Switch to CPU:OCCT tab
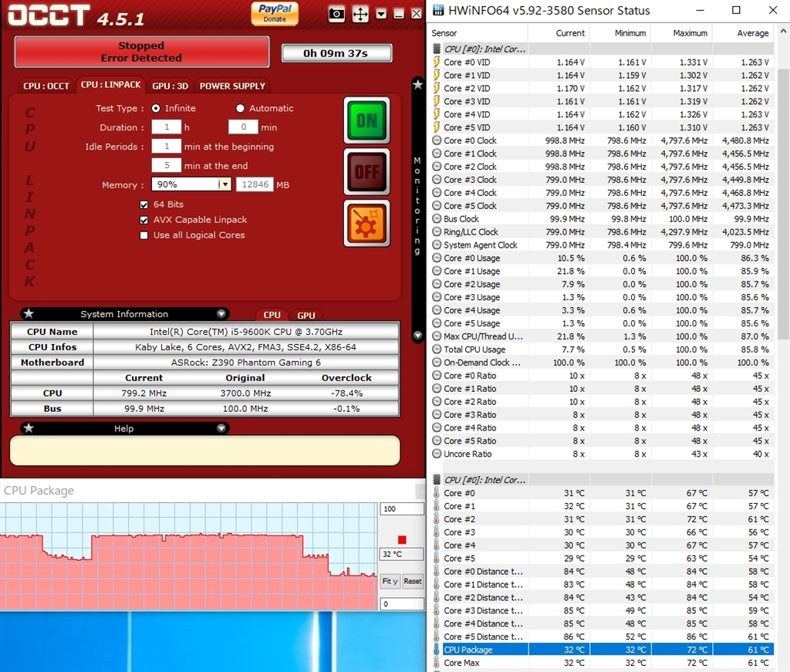Viewport: 790px width, 672px height. click(46, 86)
